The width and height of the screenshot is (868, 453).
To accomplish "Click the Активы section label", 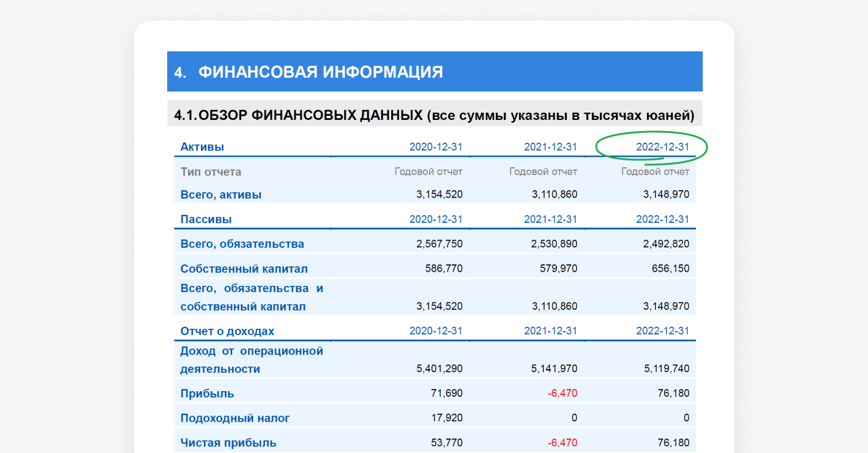I will pos(202,147).
